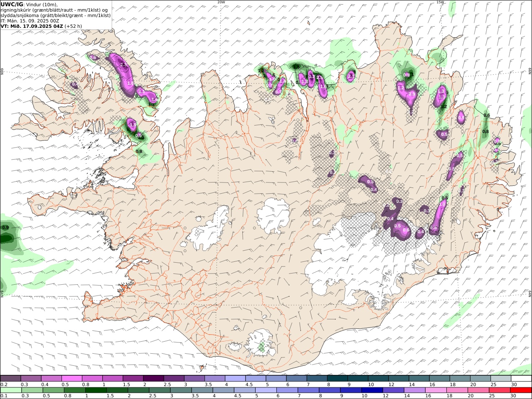Pick the 0.5 swatch in green legend row
Image resolution: width=532 pixels, height=399 pixels.
coord(54,390)
